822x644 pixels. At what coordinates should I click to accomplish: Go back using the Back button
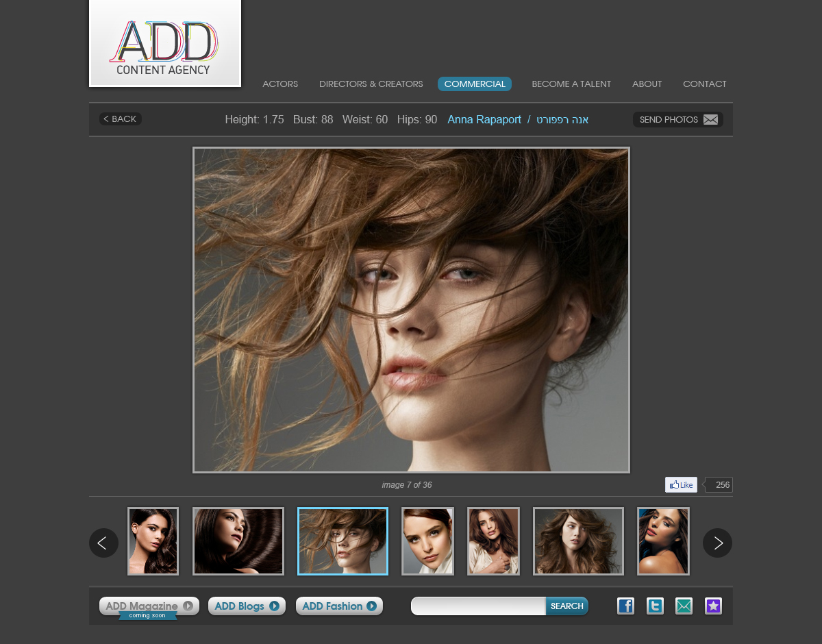[121, 119]
